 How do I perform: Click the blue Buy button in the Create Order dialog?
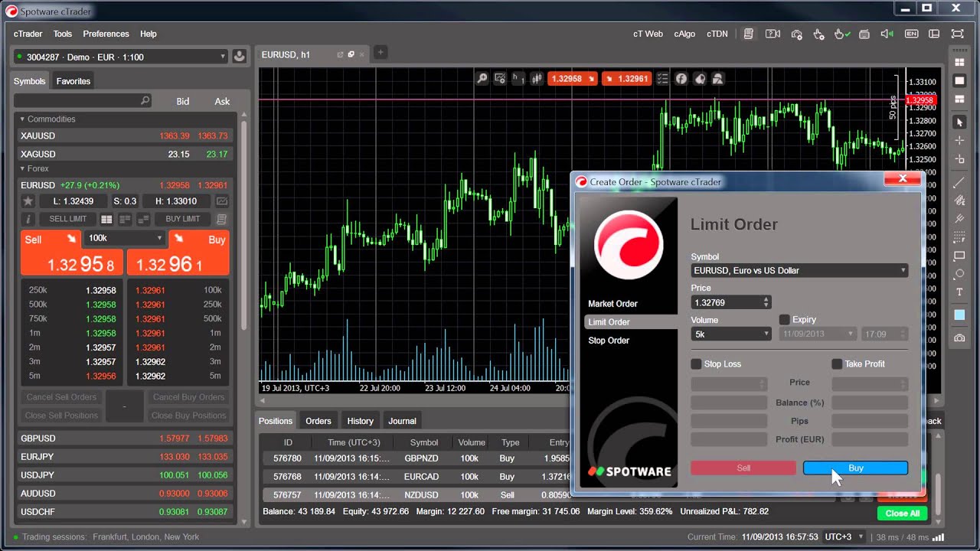point(855,468)
